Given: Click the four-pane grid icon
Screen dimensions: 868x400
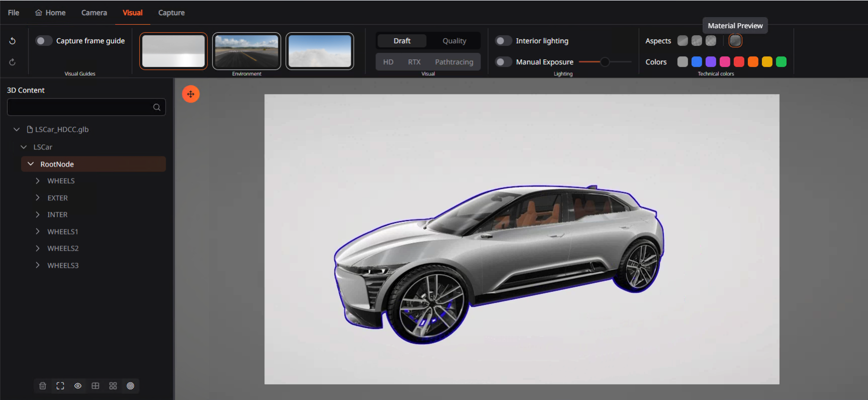Looking at the screenshot, I should (95, 386).
